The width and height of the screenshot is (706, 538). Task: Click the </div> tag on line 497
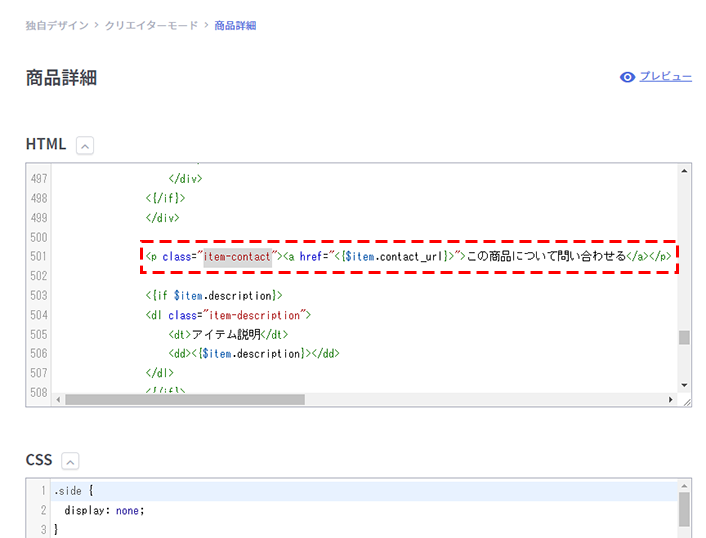click(186, 179)
